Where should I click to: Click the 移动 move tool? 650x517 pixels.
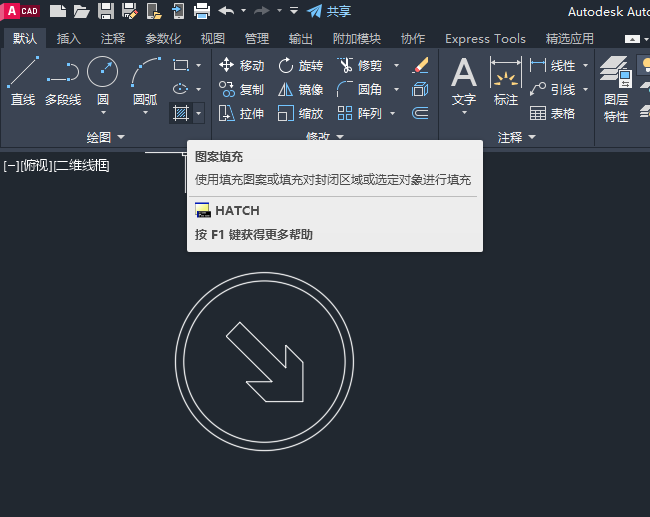point(242,65)
